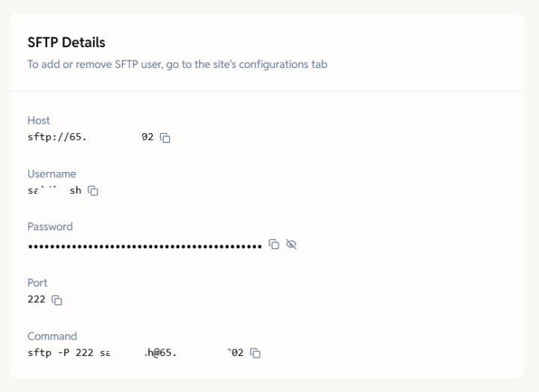Reveal the masked password with eye icon
The image size is (539, 392).
coord(291,245)
